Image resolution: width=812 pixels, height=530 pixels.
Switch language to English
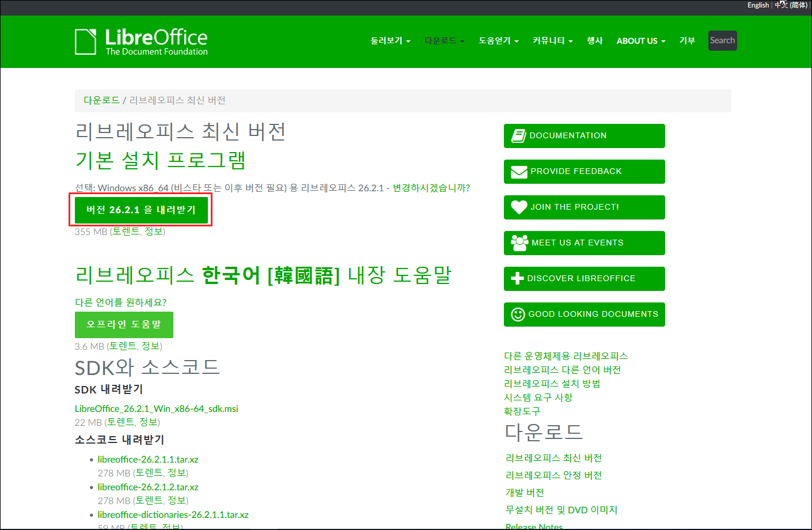[x=758, y=5]
